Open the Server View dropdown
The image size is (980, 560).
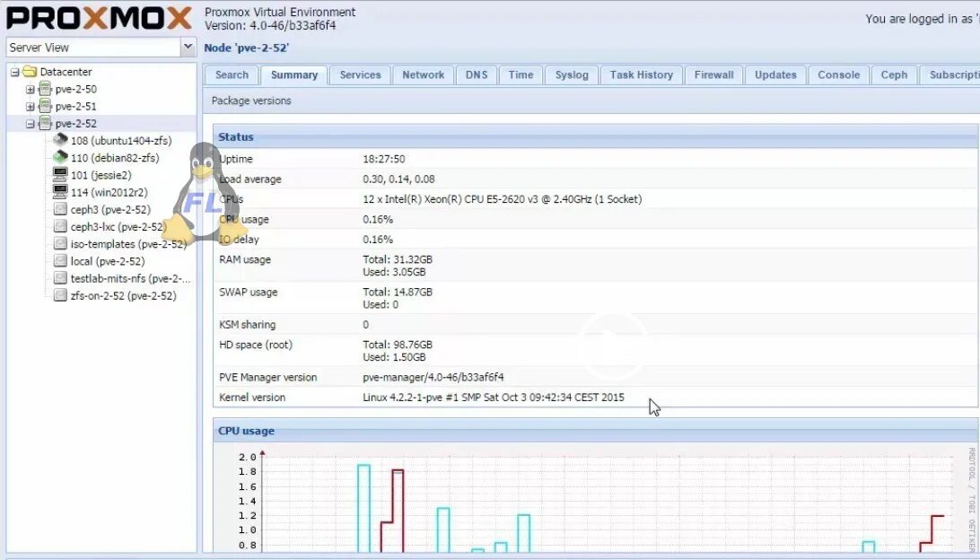pyautogui.click(x=188, y=47)
